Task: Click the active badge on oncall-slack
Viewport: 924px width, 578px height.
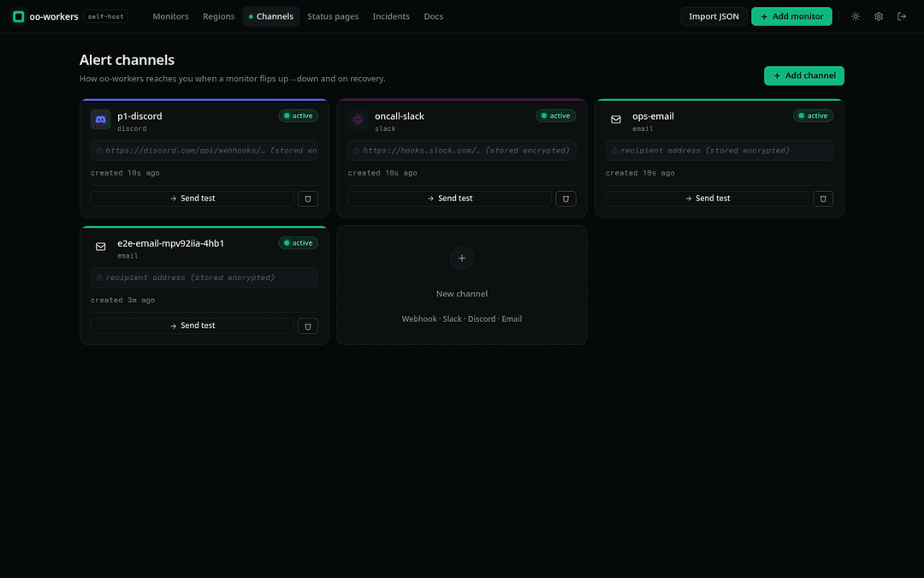Action: pos(556,116)
